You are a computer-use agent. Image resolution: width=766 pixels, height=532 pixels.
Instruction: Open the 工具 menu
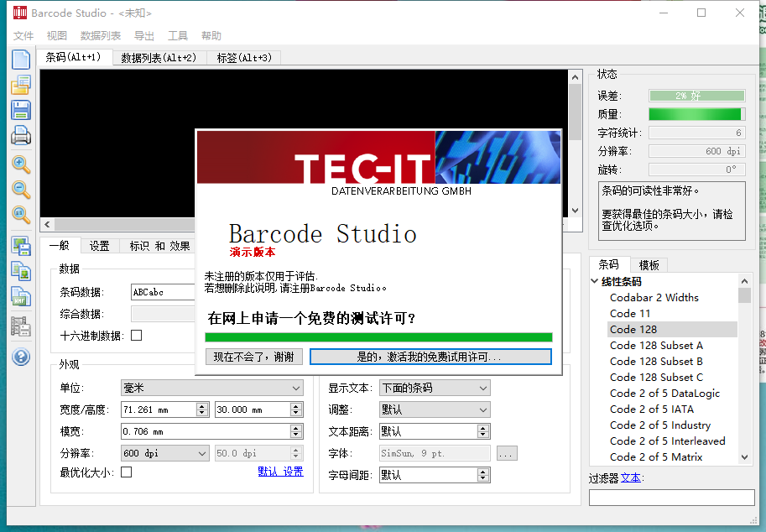click(177, 35)
